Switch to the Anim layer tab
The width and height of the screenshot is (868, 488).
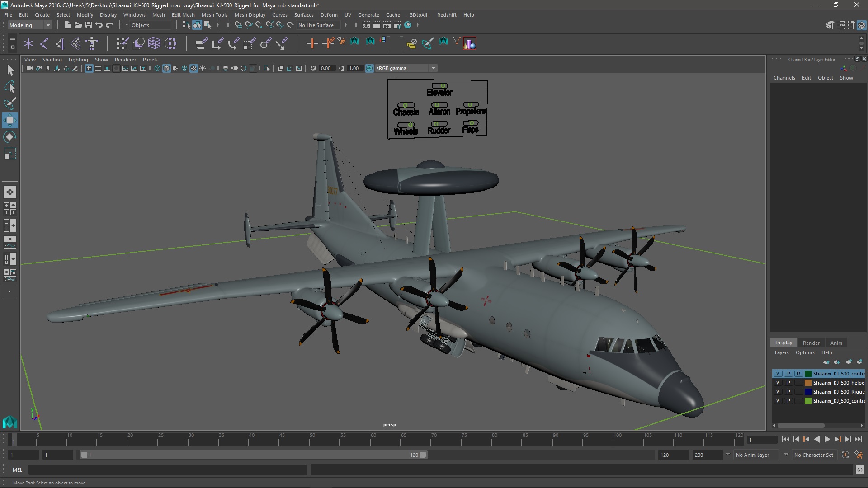click(836, 343)
